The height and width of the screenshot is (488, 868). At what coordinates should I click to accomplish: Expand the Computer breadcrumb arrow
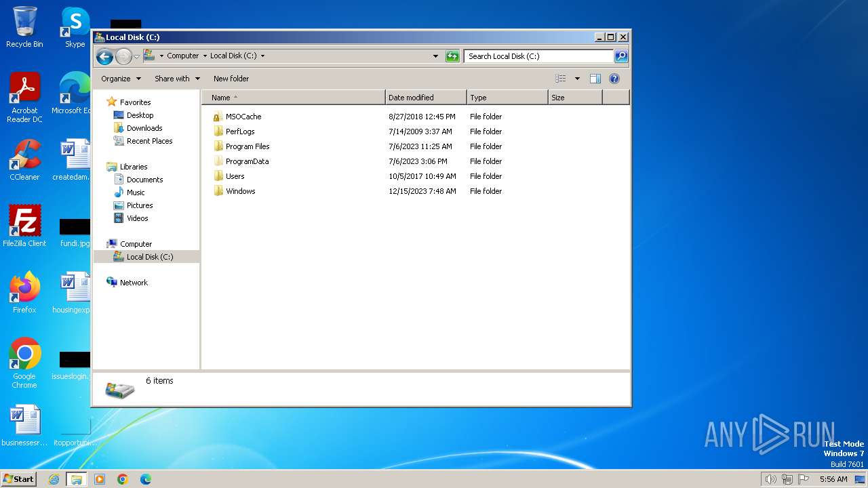click(205, 56)
